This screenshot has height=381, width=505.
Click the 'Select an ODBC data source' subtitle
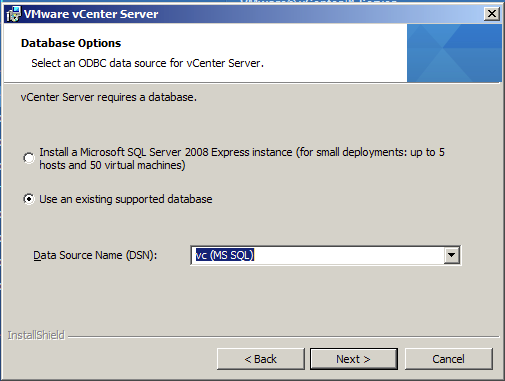click(147, 63)
